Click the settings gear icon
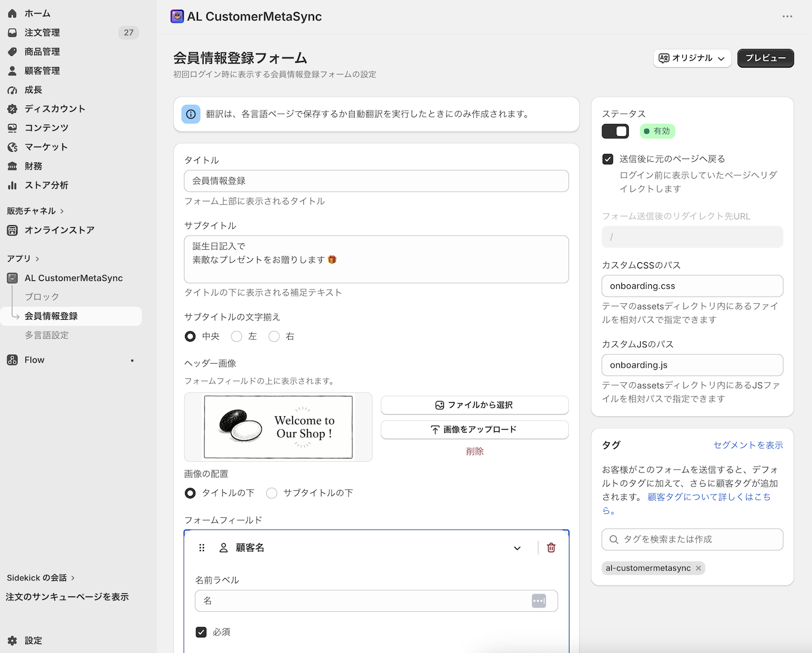Screen dimensions: 812x653 tap(12, 641)
